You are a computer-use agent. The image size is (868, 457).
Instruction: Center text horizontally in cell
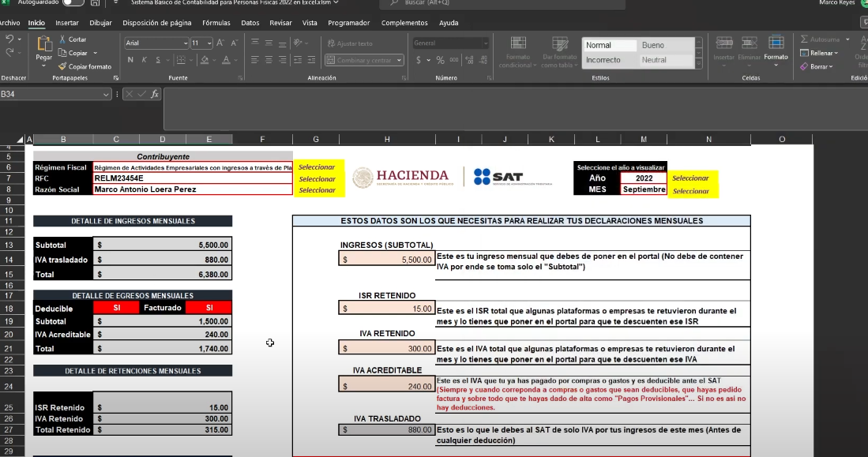point(269,60)
